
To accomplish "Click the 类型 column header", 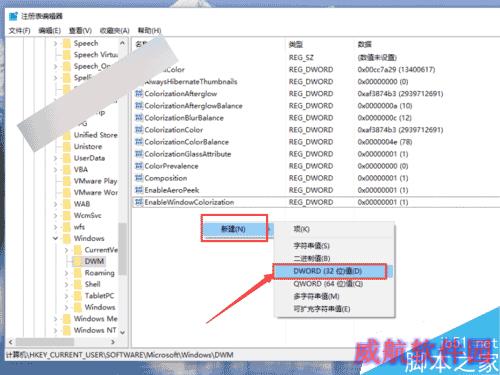I will click(296, 44).
